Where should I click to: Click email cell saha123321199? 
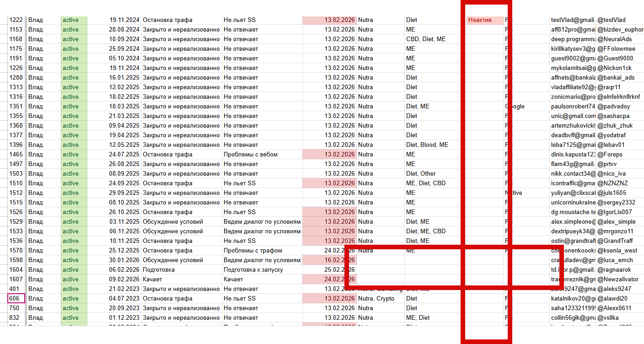point(573,308)
